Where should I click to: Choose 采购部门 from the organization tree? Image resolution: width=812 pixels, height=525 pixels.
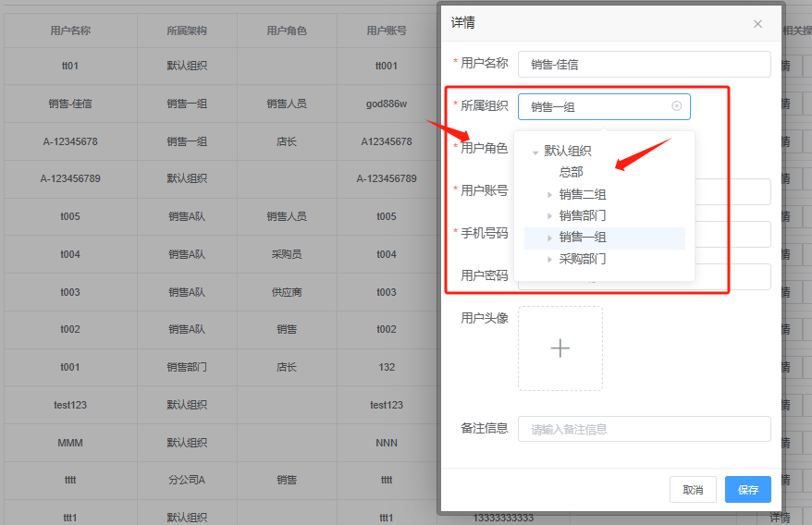click(x=583, y=260)
